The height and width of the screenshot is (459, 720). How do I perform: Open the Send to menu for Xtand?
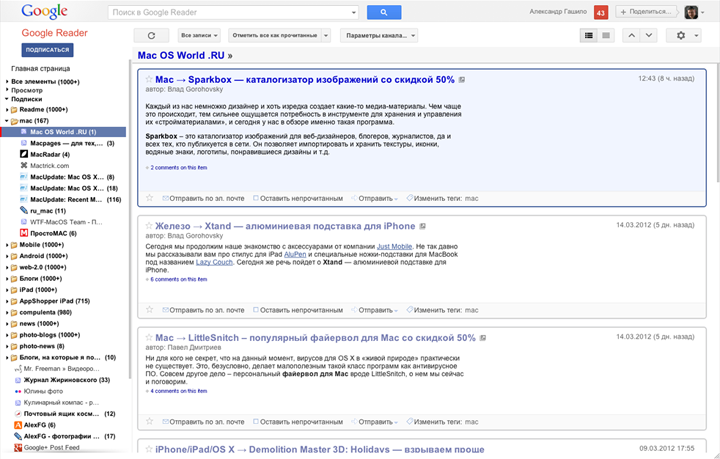coord(375,310)
